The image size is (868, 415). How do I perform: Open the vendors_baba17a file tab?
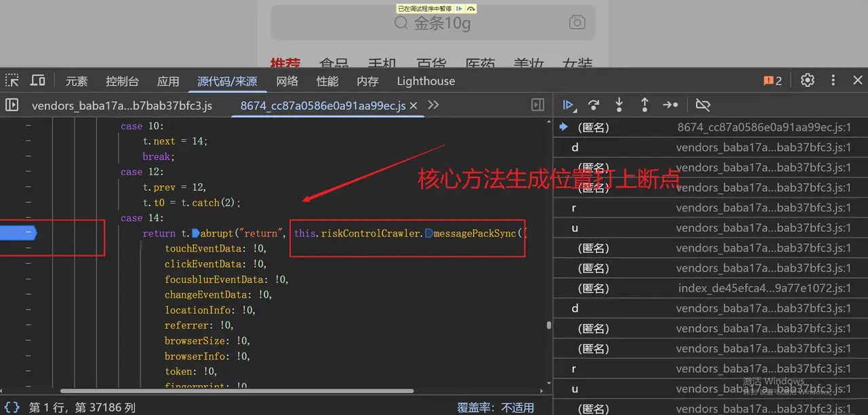click(122, 106)
